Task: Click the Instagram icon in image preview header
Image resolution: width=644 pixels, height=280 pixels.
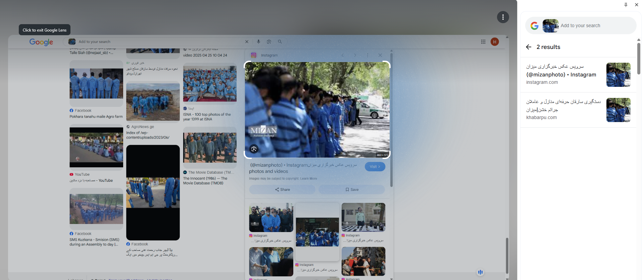Action: coord(254,55)
